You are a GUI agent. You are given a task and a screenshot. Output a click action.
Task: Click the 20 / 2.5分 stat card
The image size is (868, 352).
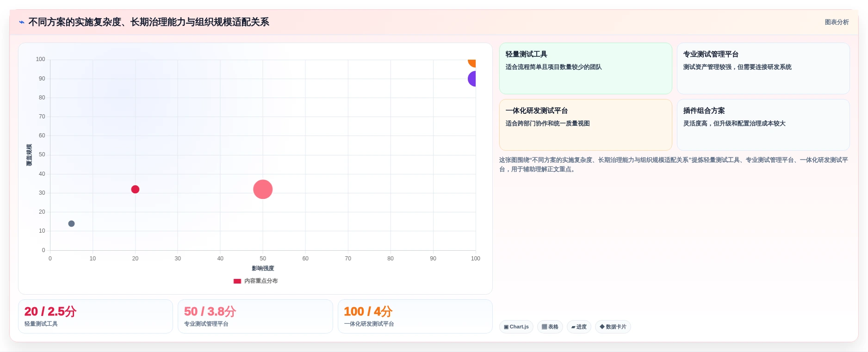tap(95, 316)
